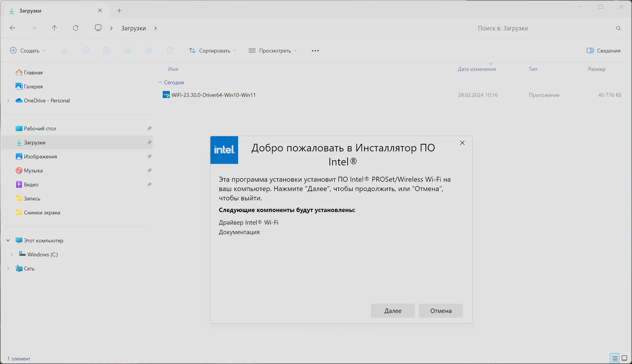
Task: Expand the Windows (C:) node
Action: [x=11, y=255]
